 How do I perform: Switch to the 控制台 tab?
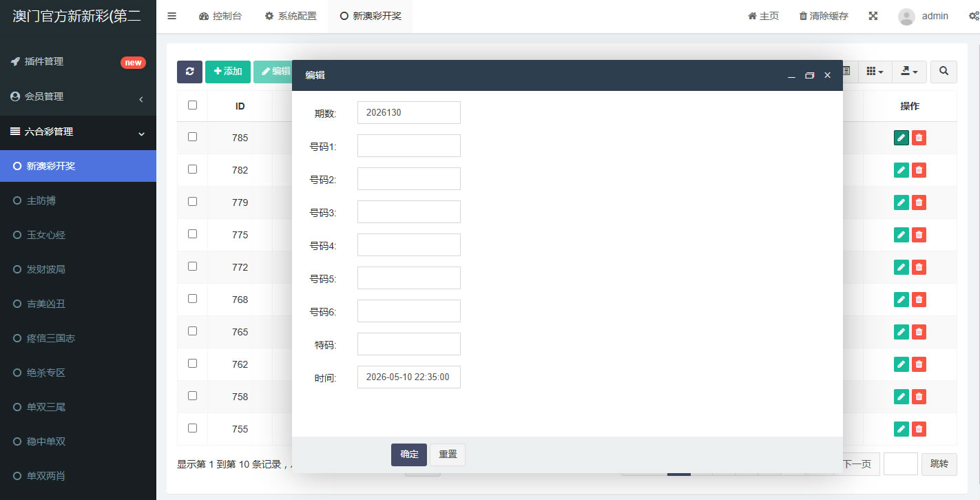coord(220,16)
